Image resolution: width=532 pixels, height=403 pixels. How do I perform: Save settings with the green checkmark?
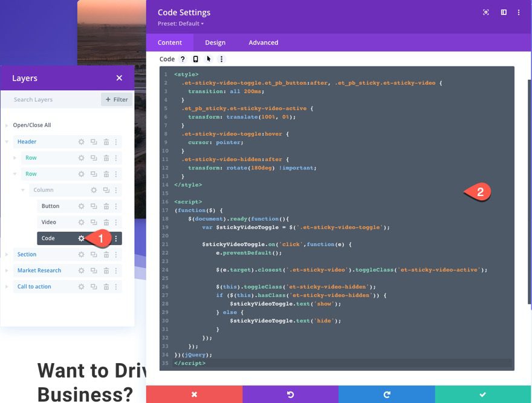[484, 394]
